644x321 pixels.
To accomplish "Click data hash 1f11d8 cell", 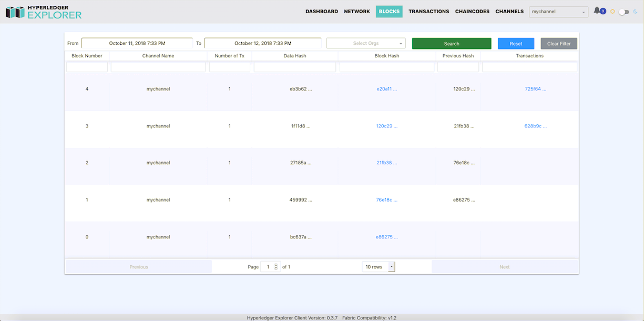I will click(301, 126).
